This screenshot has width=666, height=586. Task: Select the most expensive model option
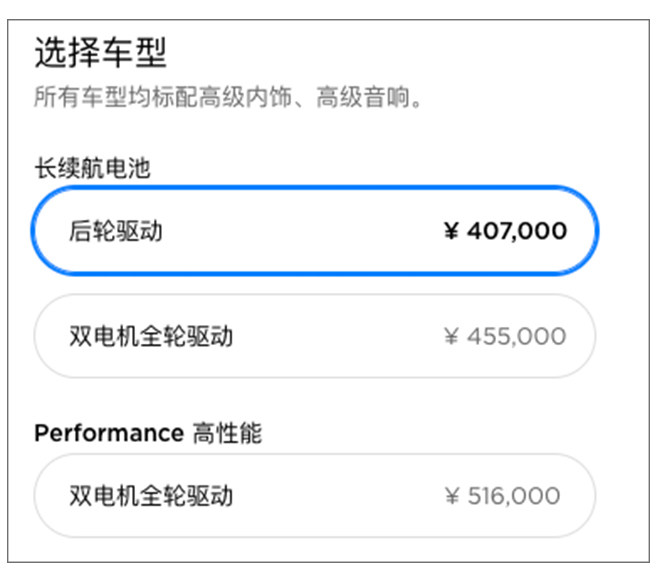pos(315,496)
